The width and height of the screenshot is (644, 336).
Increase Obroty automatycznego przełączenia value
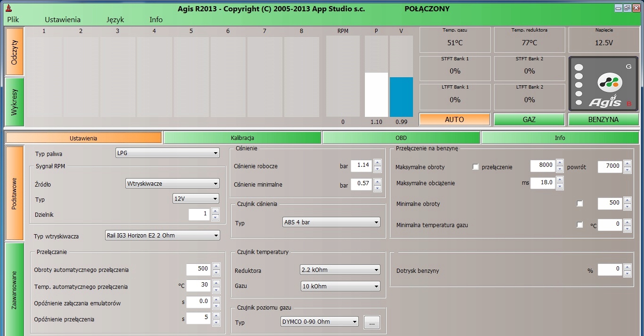pyautogui.click(x=216, y=266)
